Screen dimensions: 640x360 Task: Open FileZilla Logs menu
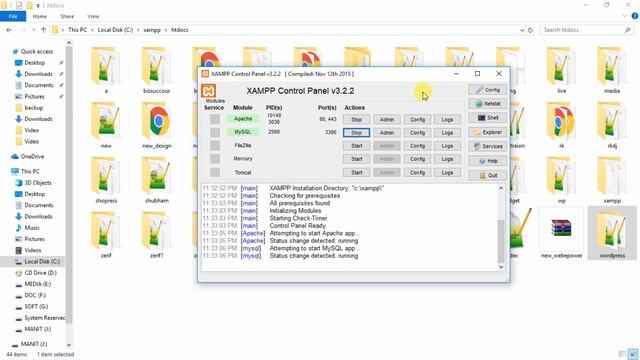pos(447,146)
